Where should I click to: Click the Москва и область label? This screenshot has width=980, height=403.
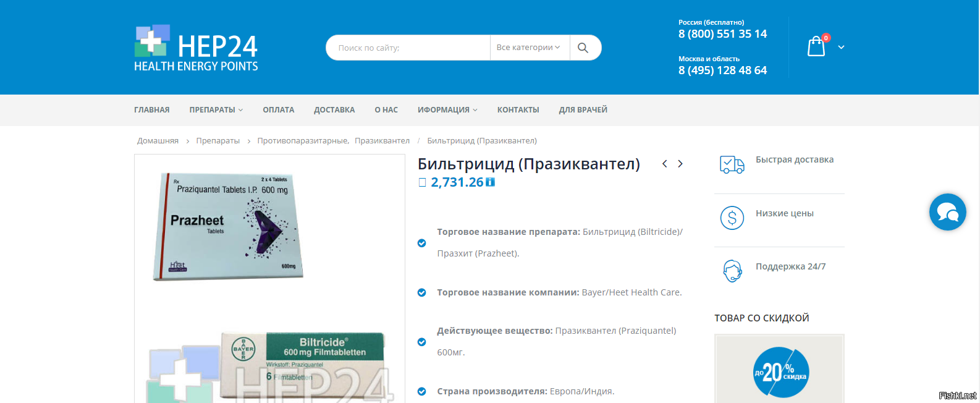(x=709, y=59)
